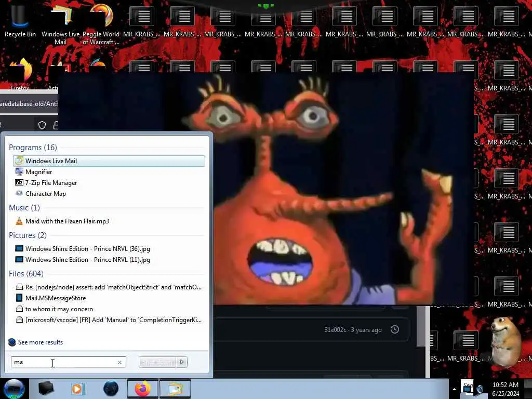Click the dark globe icon on the taskbar
532x399 pixels.
click(x=111, y=389)
